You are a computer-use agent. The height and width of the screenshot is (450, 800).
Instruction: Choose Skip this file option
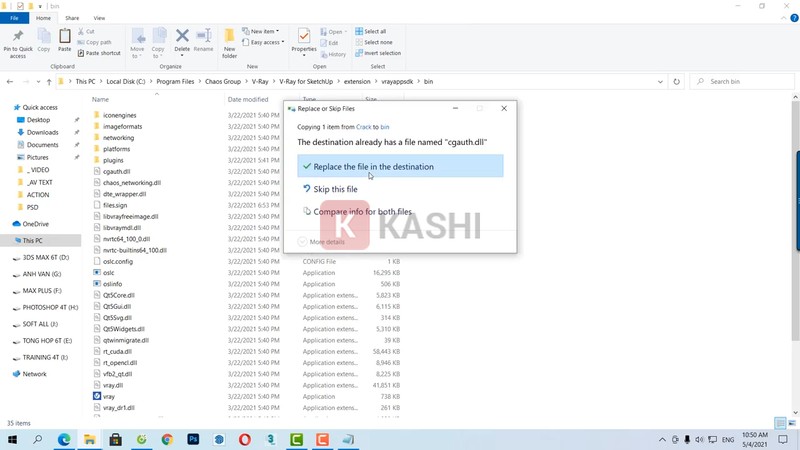click(x=400, y=189)
